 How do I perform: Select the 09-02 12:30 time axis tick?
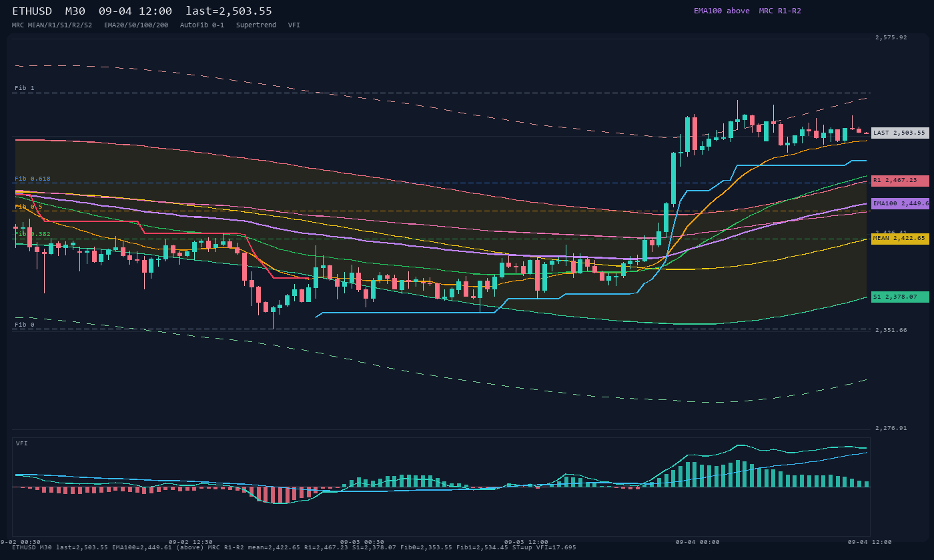(x=191, y=542)
